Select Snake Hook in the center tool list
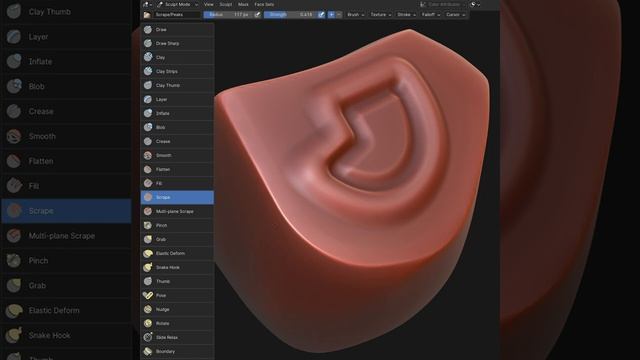Screen dimensions: 640x360 tap(177, 267)
